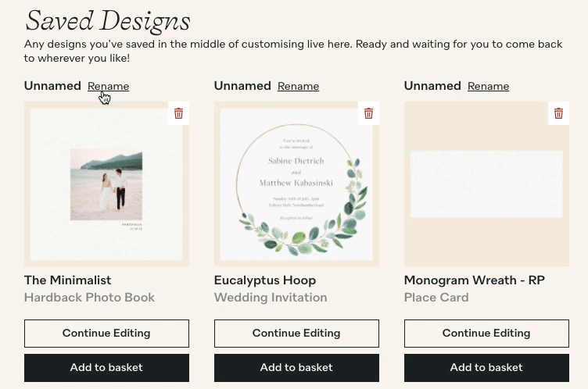588x389 pixels.
Task: Click the Wedding Invitation product type label
Action: tap(271, 298)
